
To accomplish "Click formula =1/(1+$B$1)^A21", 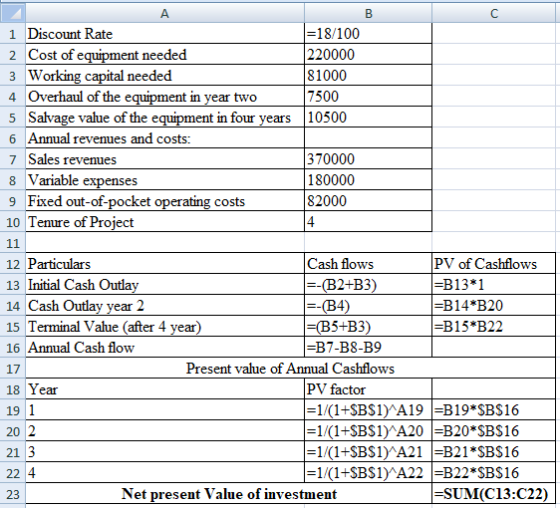I will pyautogui.click(x=368, y=452).
